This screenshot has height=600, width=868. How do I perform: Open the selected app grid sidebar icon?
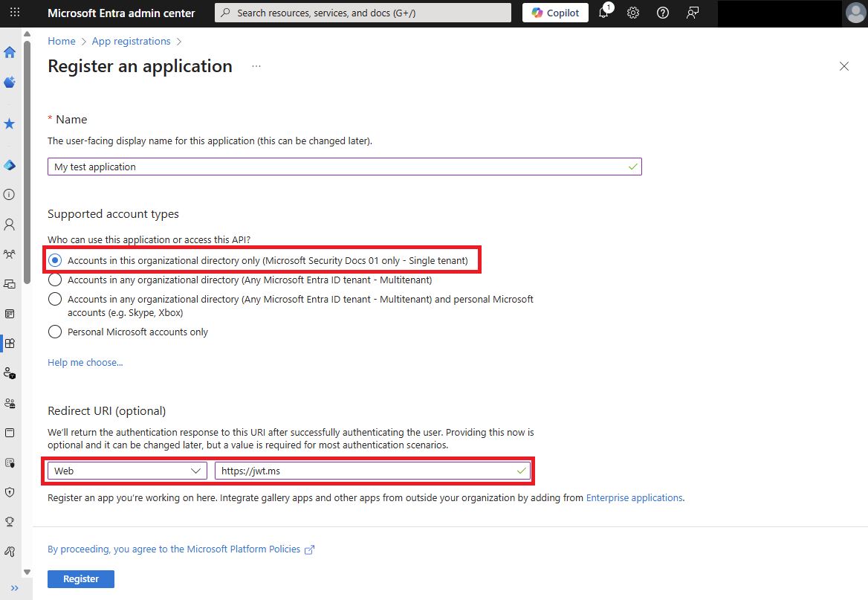(x=10, y=343)
